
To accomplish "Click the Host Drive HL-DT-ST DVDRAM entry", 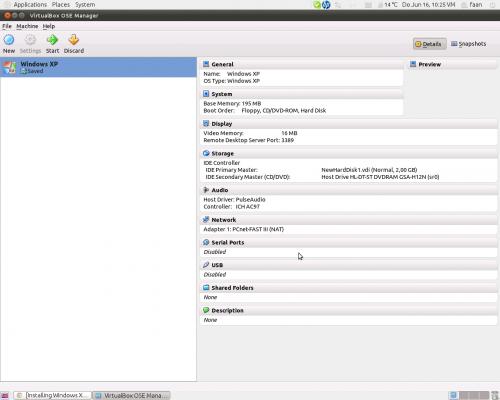I will [380, 177].
